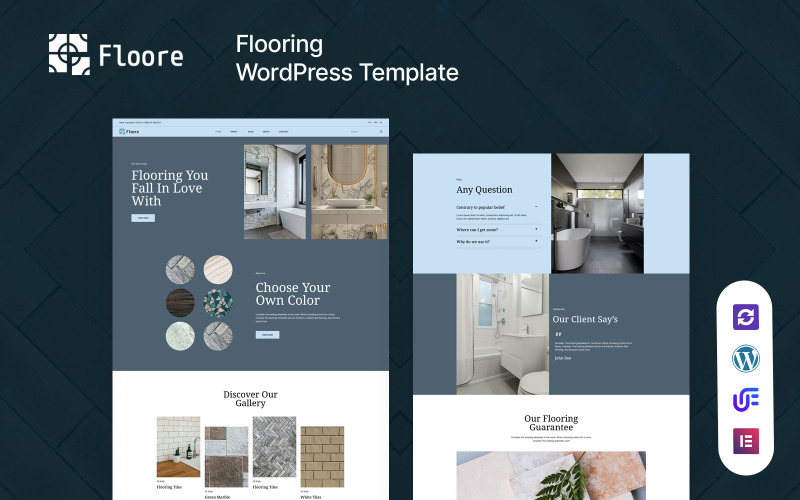Expand the "Where can I get some?" question
The height and width of the screenshot is (500, 800).
[x=536, y=229]
